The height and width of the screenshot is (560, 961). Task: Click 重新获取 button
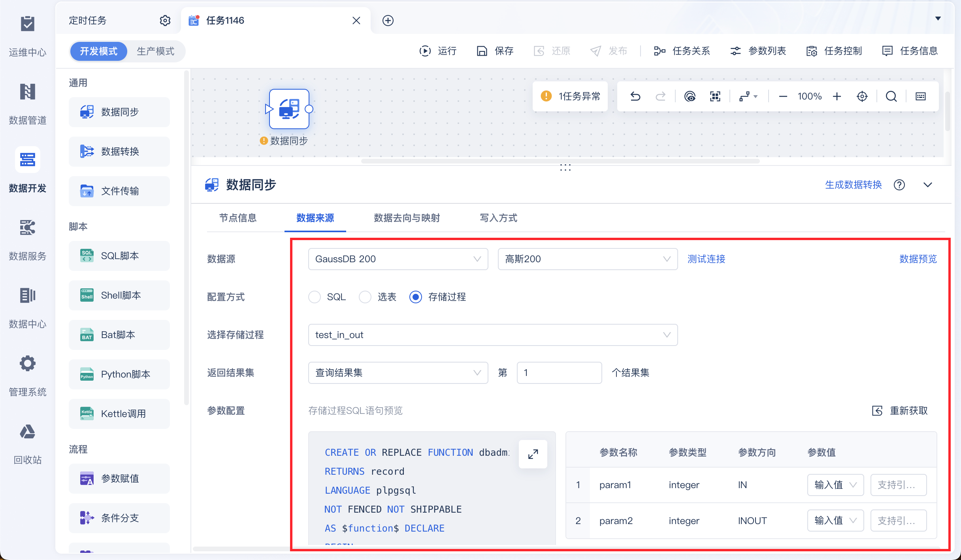point(900,411)
